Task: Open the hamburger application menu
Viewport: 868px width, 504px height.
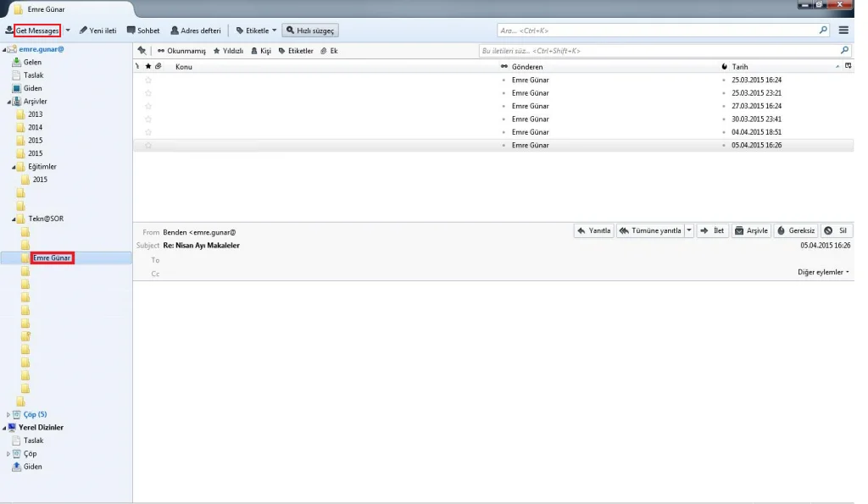Action: pos(843,30)
